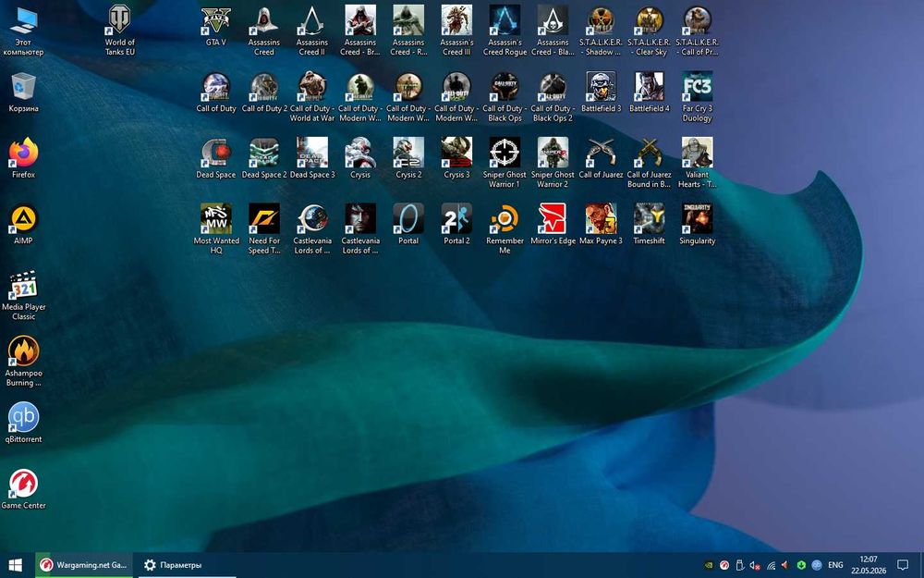
Task: Click the Call of Juarez icon
Action: (x=602, y=159)
